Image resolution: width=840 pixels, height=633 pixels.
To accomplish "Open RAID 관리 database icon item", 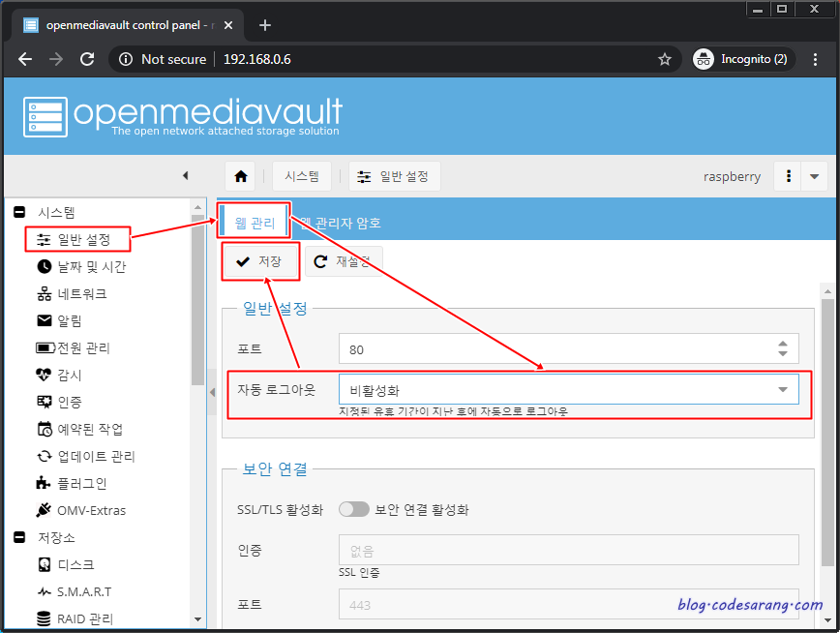I will (75, 618).
